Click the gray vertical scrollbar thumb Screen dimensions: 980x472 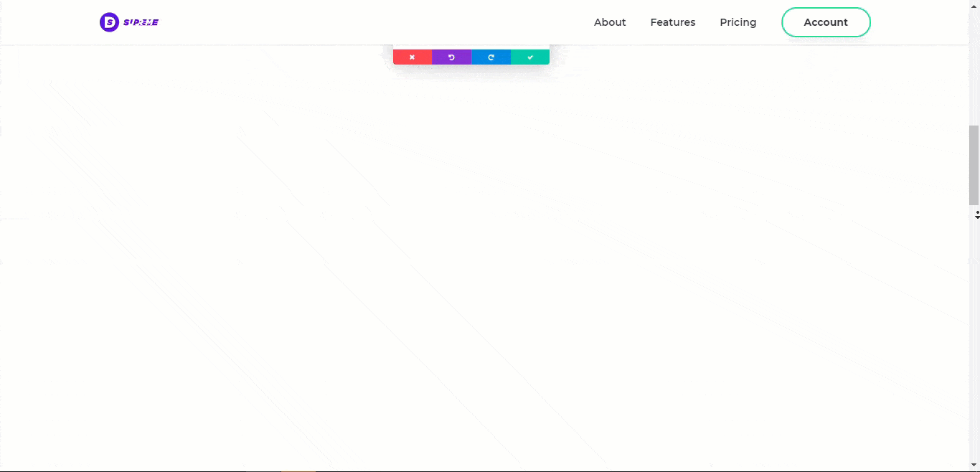tap(974, 165)
